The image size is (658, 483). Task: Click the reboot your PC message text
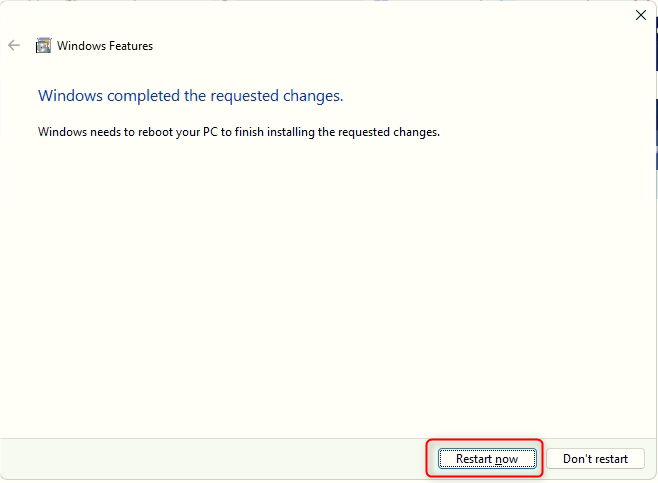(x=239, y=132)
